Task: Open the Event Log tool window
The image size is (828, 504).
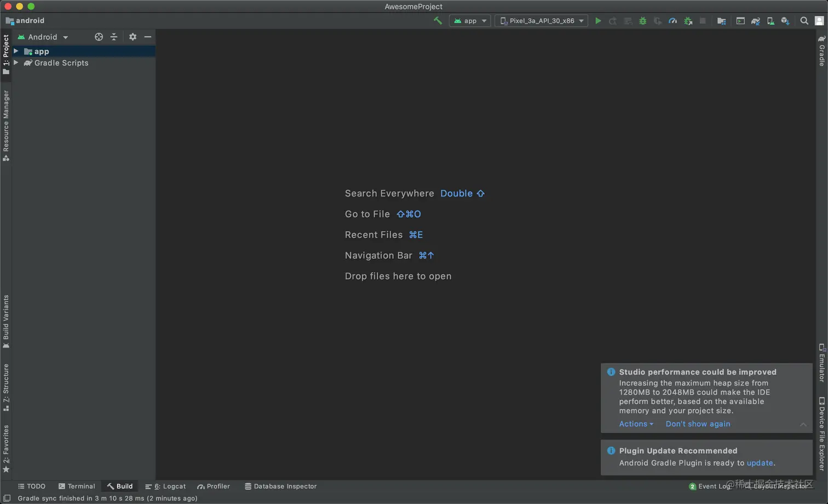Action: [x=710, y=486]
